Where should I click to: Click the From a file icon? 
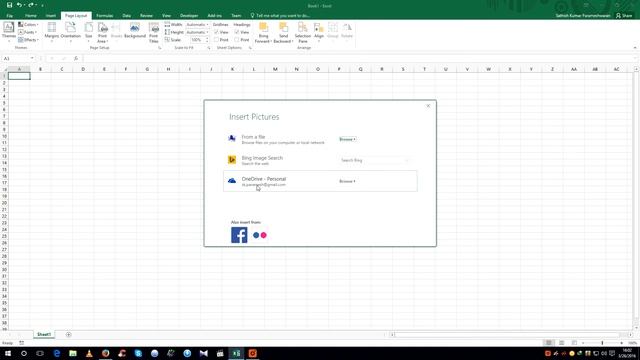tap(232, 139)
